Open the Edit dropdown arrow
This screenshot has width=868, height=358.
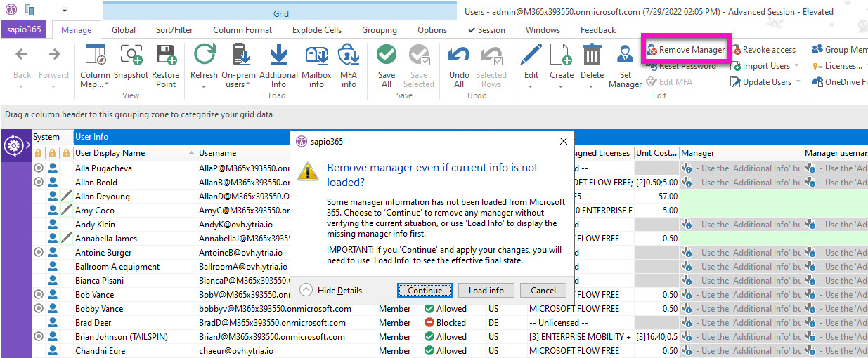[x=531, y=86]
